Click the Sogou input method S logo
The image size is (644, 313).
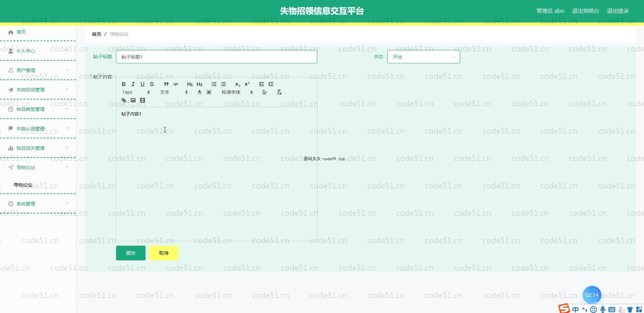coord(564,308)
